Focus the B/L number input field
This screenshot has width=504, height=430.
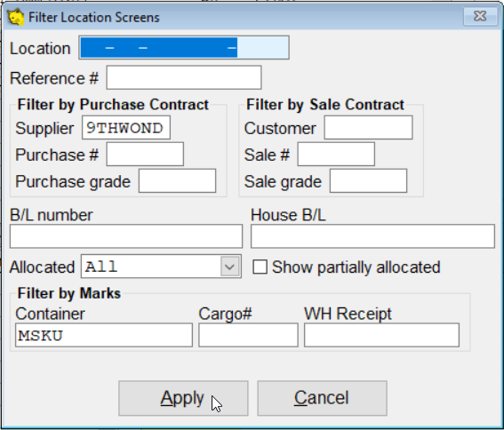[126, 236]
